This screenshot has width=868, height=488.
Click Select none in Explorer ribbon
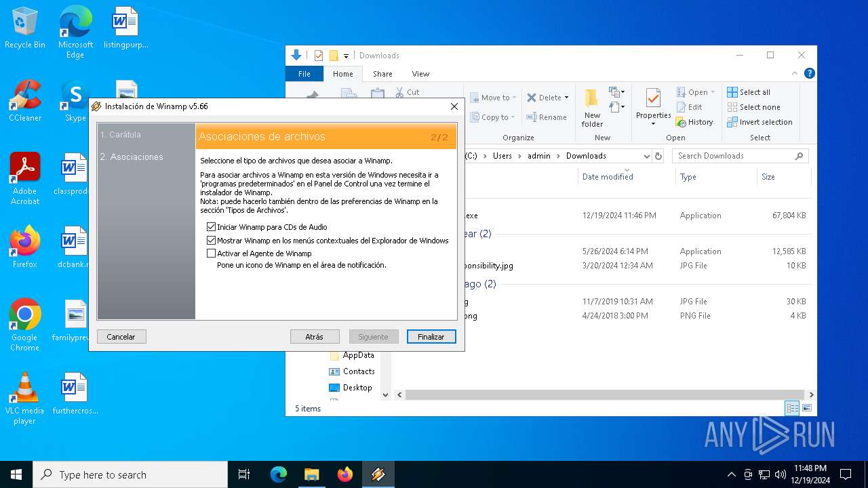pos(753,107)
